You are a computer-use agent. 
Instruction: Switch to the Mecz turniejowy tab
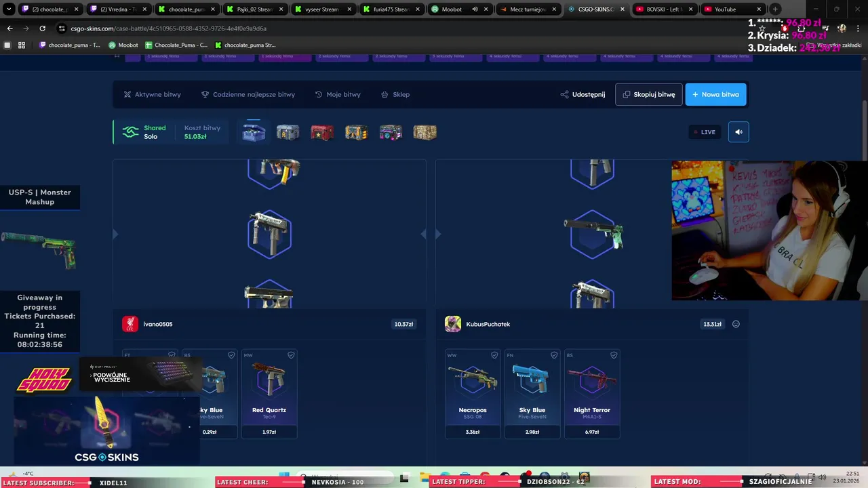(528, 9)
